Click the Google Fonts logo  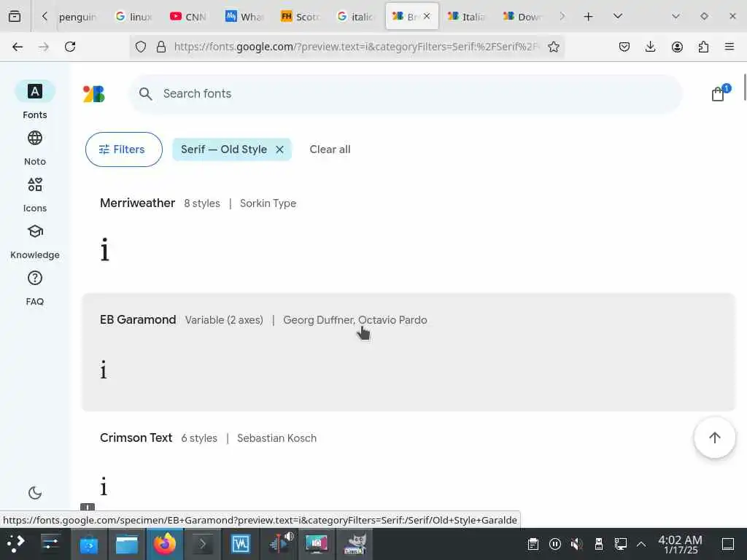tap(94, 94)
